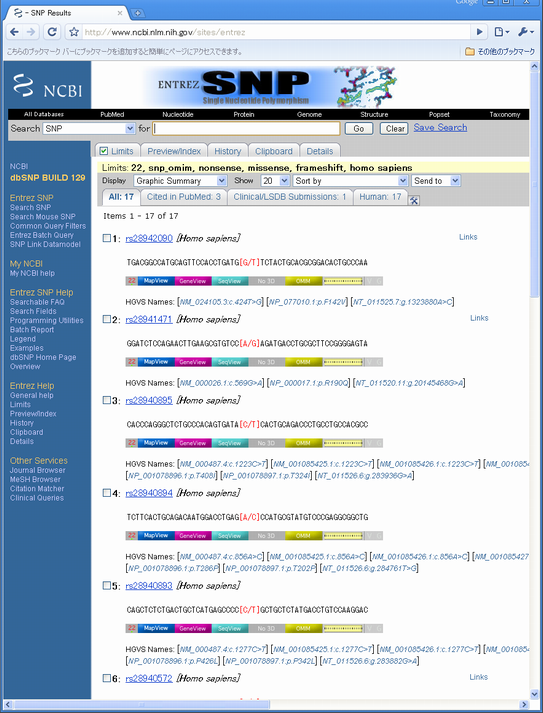Click the search query input field
543x713 pixels.
point(246,129)
